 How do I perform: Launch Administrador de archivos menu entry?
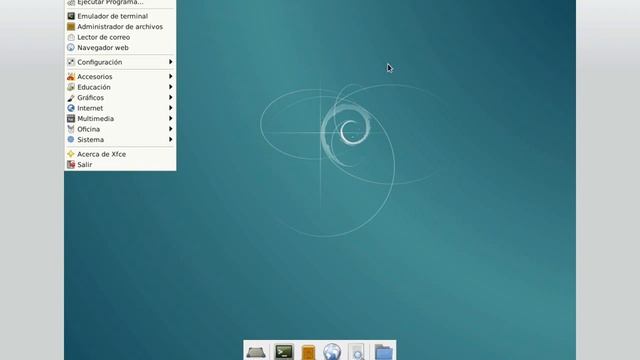[120, 27]
